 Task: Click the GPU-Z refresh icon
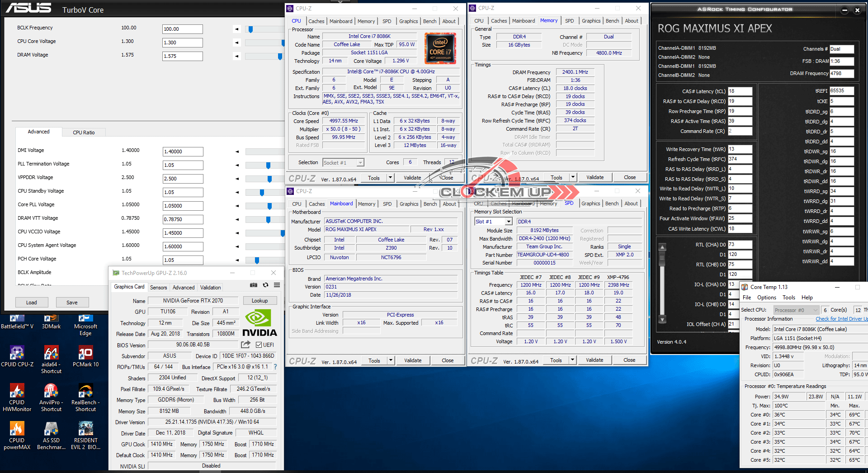pyautogui.click(x=265, y=285)
